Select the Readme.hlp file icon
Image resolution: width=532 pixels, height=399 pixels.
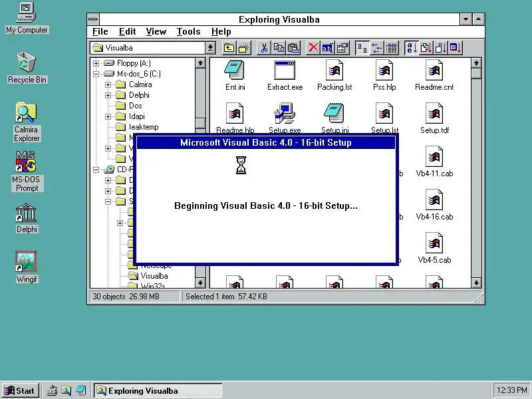(x=235, y=118)
